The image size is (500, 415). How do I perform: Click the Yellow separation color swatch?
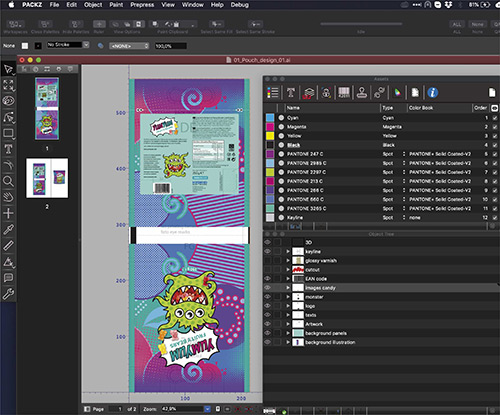pyautogui.click(x=270, y=136)
